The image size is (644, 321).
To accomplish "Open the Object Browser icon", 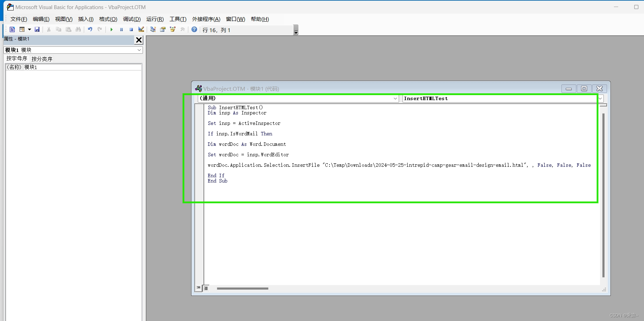I will coord(173,30).
